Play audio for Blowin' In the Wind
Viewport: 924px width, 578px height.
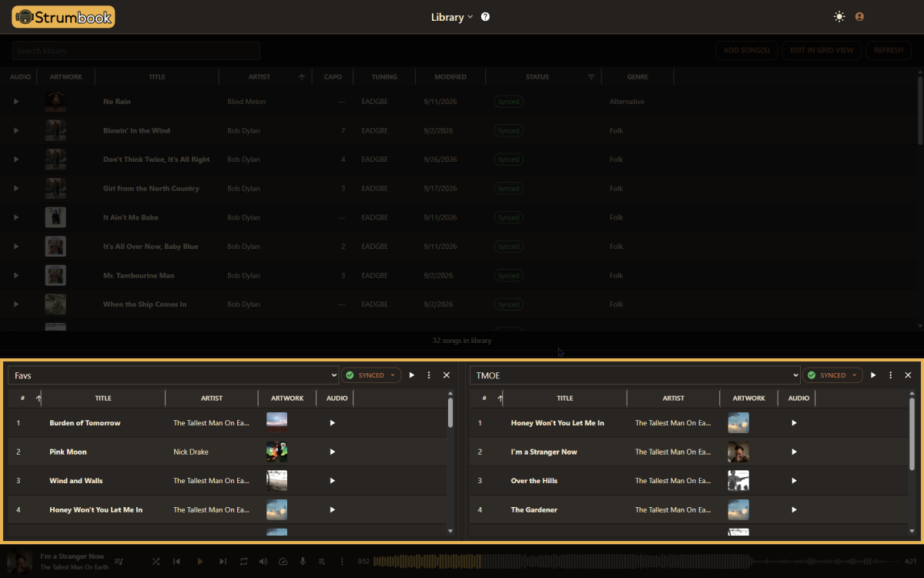pyautogui.click(x=16, y=130)
